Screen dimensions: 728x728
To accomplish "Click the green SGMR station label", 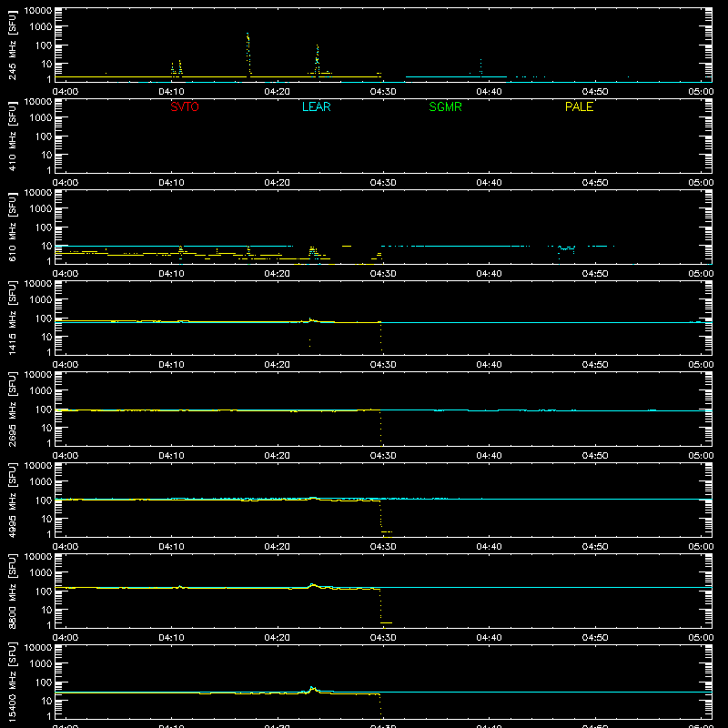I will 445,106.
